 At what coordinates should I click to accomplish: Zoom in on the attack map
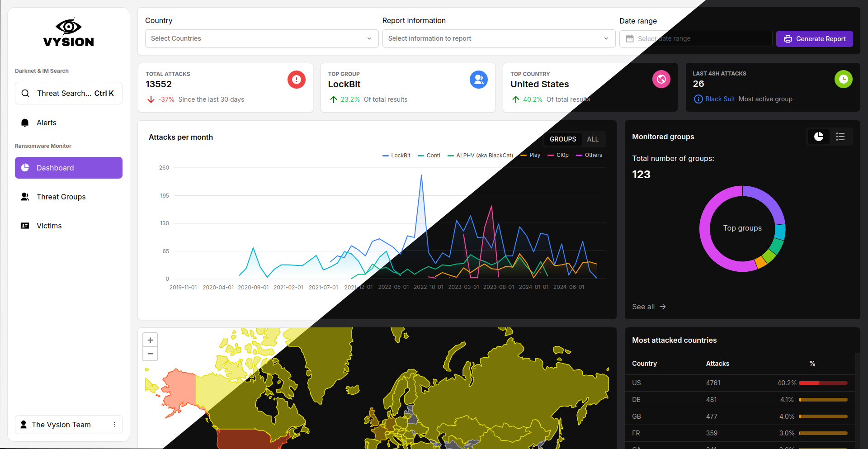point(150,340)
